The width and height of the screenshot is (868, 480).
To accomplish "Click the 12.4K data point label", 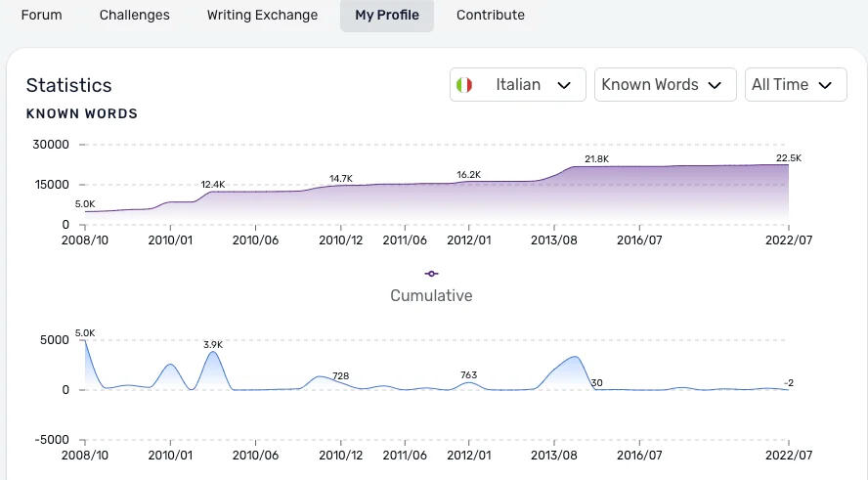I will [213, 184].
